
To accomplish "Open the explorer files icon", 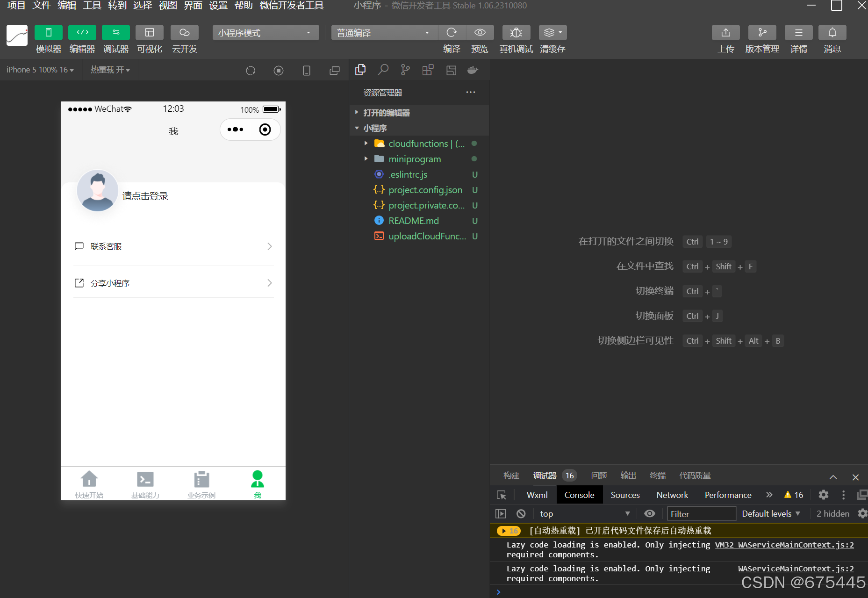I will pos(360,70).
